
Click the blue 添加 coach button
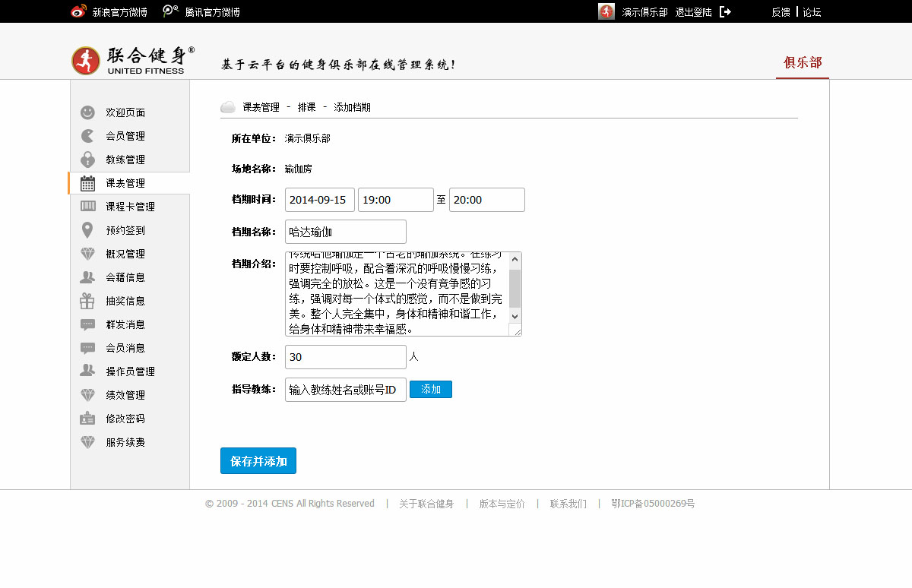click(x=431, y=389)
